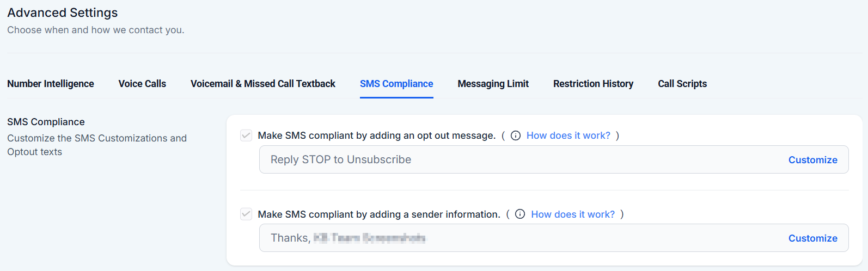Click the 'Reply STOP to Unsubscribe' field
Viewport: 868px width, 271px height.
point(490,160)
